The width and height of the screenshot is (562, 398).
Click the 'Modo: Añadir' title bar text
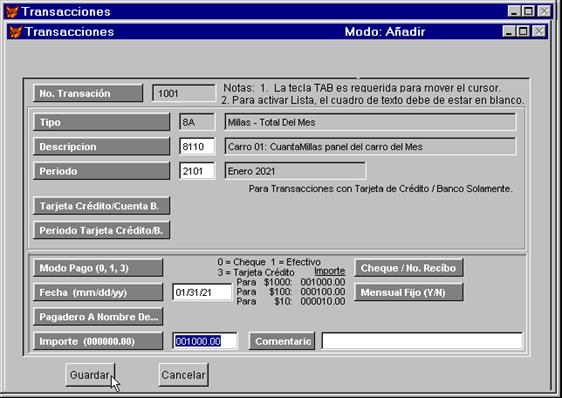click(385, 32)
